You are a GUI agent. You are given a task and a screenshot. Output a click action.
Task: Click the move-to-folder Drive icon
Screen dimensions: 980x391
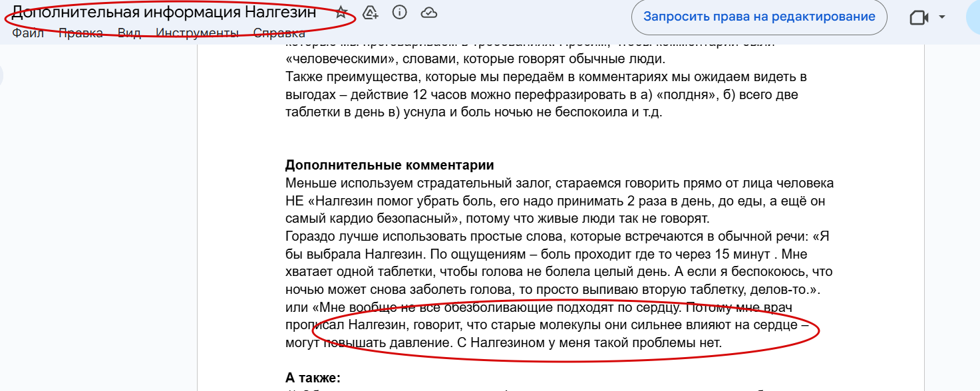coord(371,12)
